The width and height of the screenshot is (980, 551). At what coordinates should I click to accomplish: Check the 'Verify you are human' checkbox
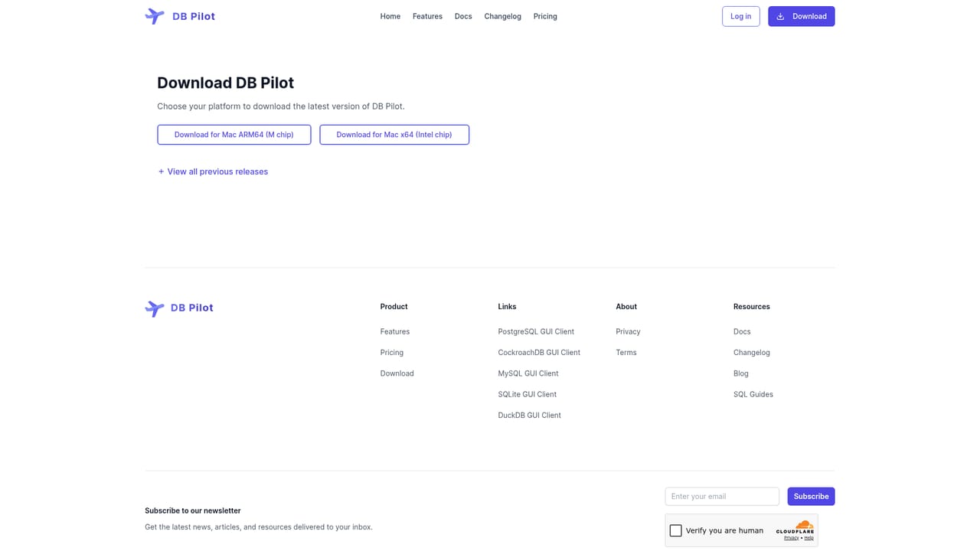[x=676, y=530]
